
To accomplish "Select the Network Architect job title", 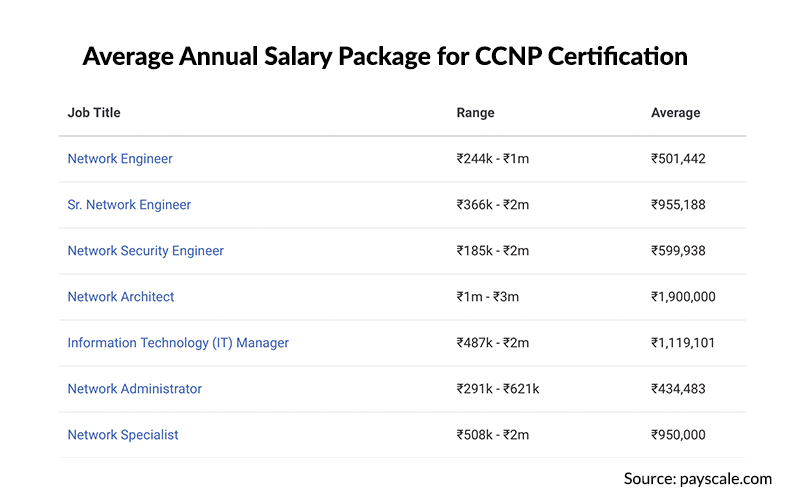I will pos(121,297).
